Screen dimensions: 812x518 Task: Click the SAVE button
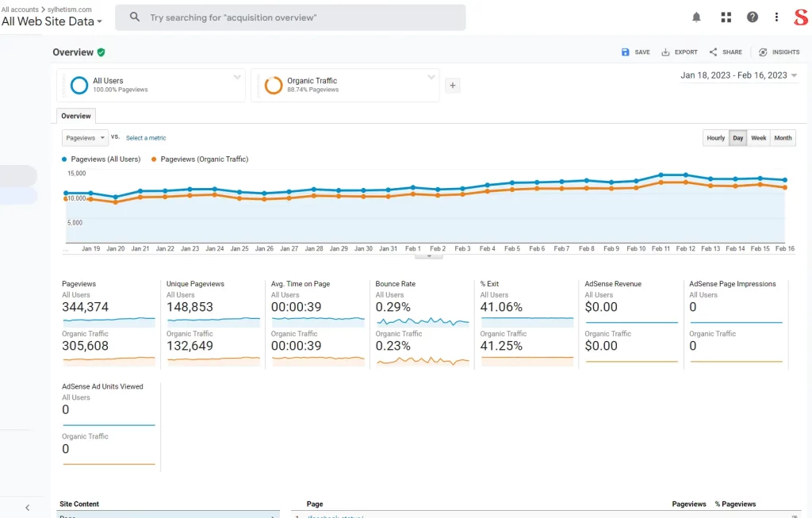pos(635,52)
